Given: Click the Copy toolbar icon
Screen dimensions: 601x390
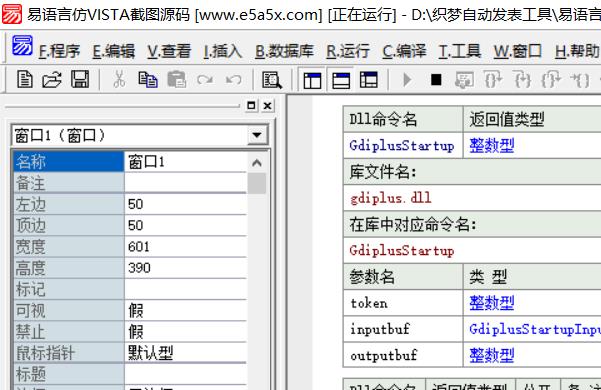Looking at the screenshot, I should 148,80.
